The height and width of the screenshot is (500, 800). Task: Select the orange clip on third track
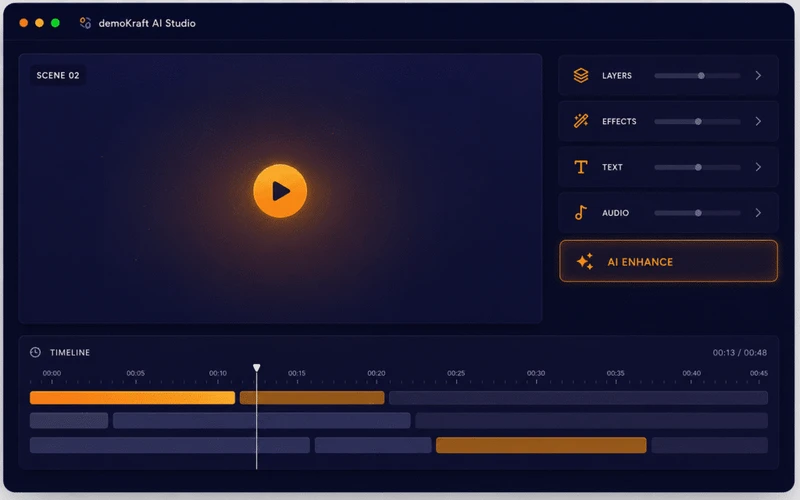click(541, 445)
